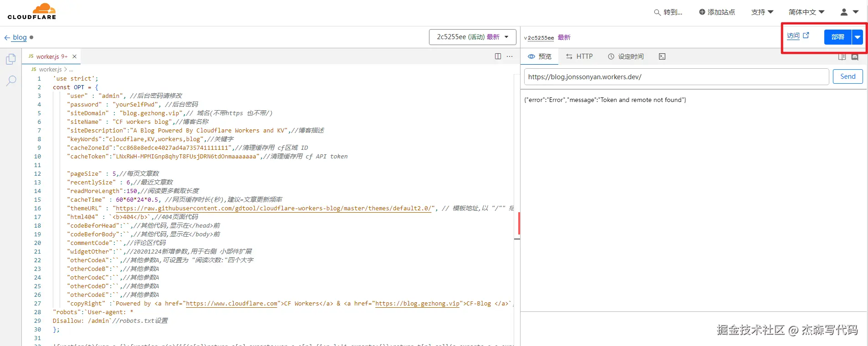Viewport: 868px width, 346px height.
Task: Split the editor with the split icon
Action: (x=498, y=56)
